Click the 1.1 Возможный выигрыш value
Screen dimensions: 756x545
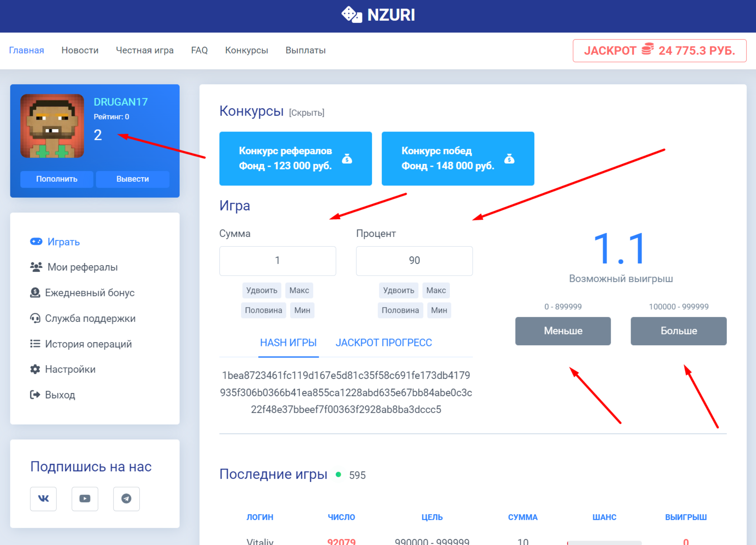point(621,249)
